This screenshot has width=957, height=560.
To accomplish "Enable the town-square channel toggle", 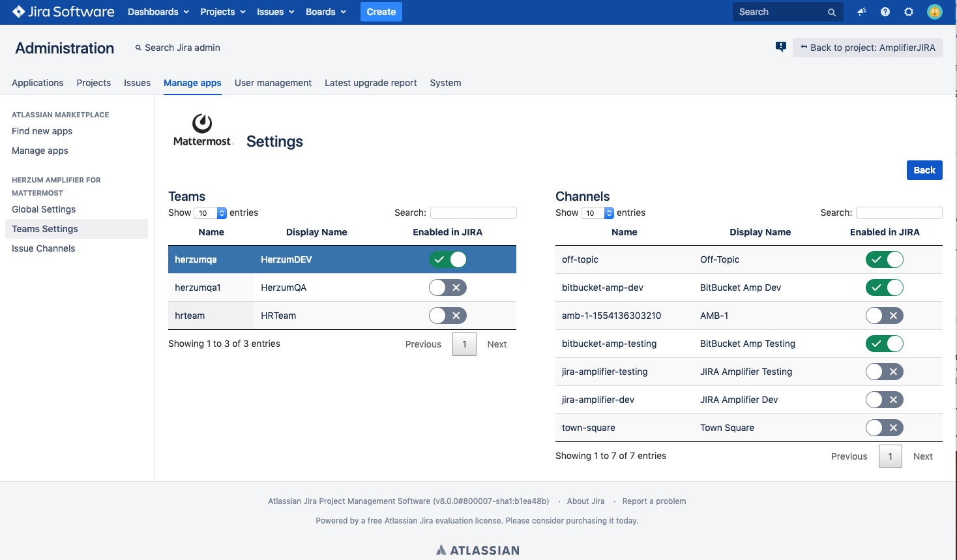I will [884, 428].
